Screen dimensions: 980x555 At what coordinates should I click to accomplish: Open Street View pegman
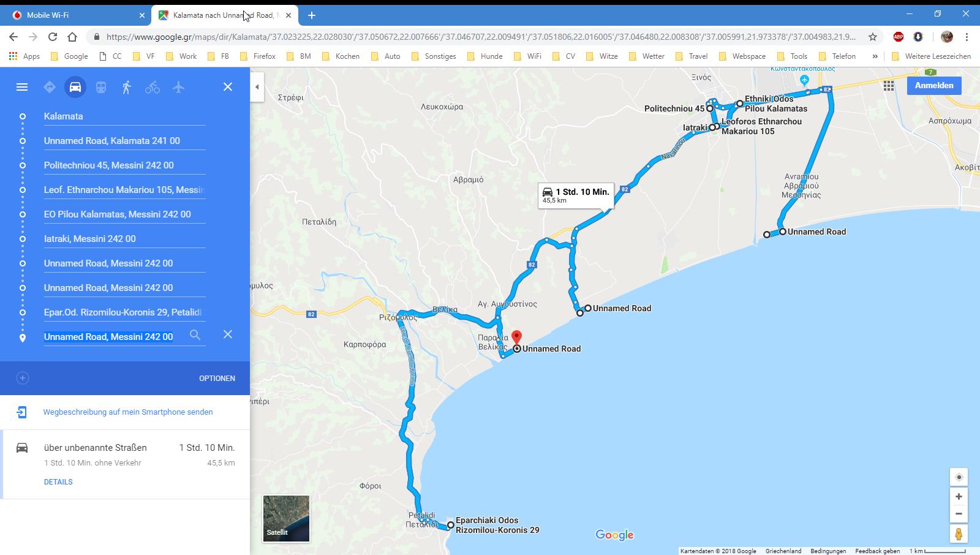tap(959, 534)
